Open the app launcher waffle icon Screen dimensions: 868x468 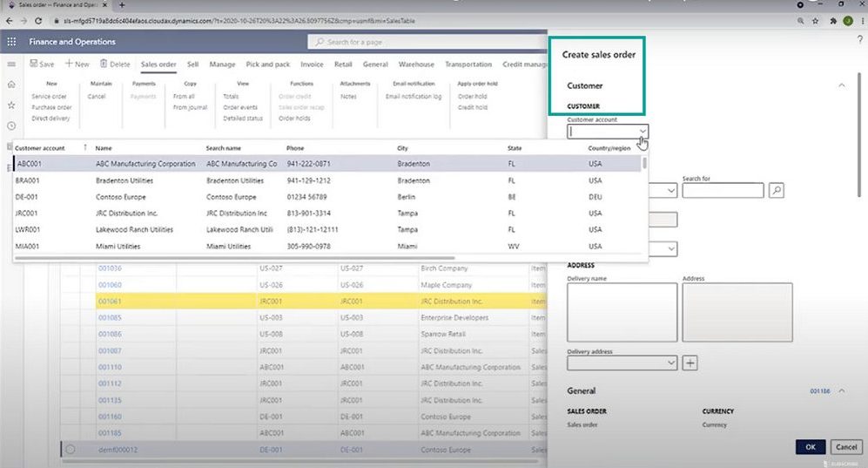[x=12, y=42]
